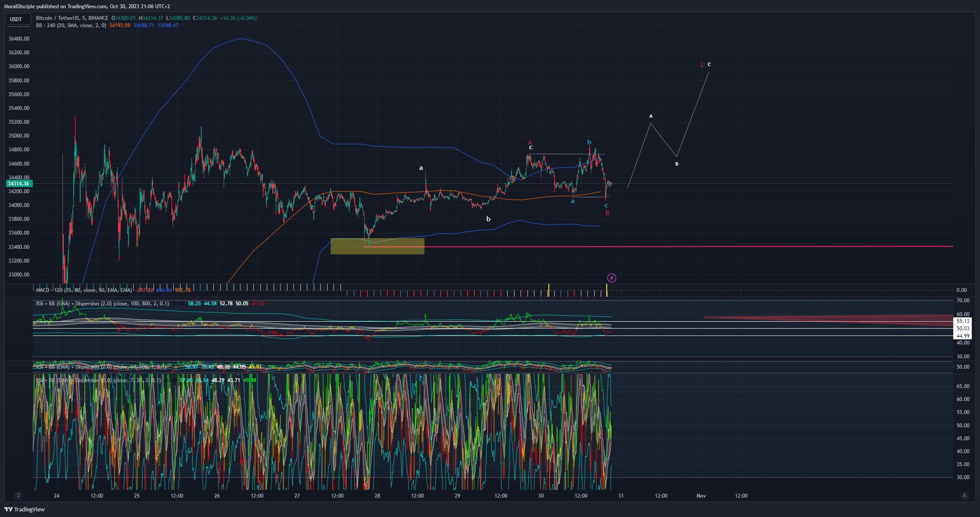Click the 36400.00 price axis label

(x=19, y=39)
